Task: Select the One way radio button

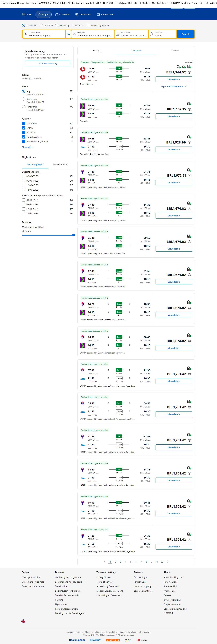Action: point(41,26)
